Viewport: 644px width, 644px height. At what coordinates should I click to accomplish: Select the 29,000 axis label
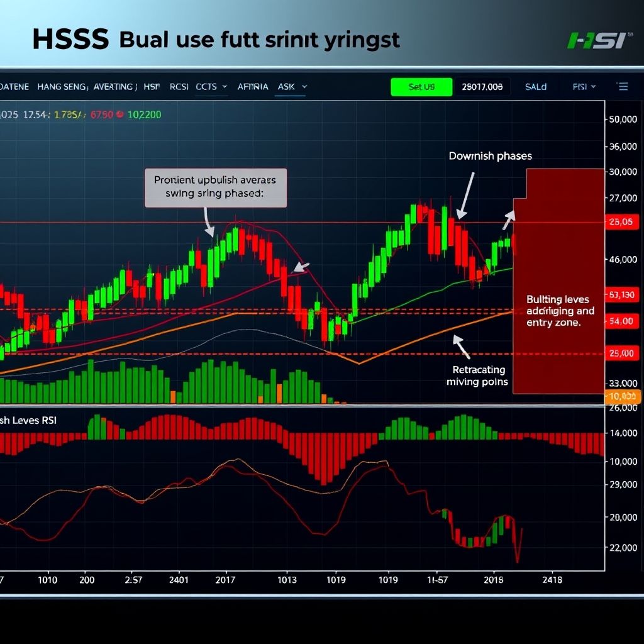[x=623, y=485]
